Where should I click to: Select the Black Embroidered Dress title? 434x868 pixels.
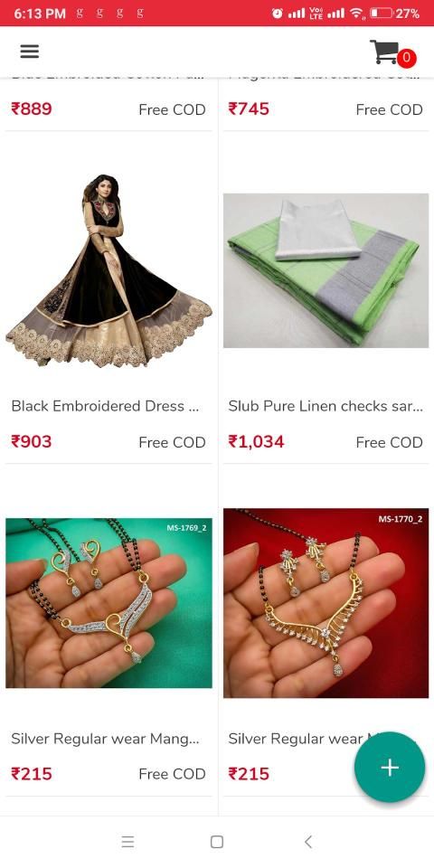pos(105,406)
